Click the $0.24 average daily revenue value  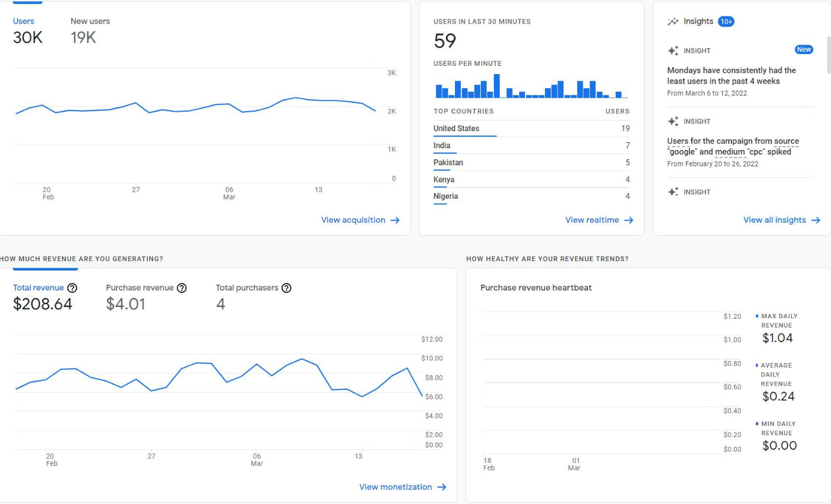tap(778, 396)
